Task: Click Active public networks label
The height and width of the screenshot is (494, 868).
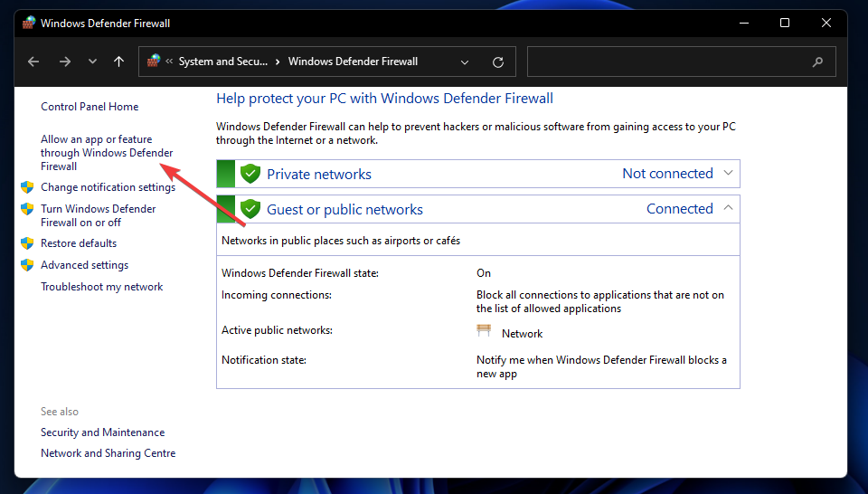Action: 277,330
